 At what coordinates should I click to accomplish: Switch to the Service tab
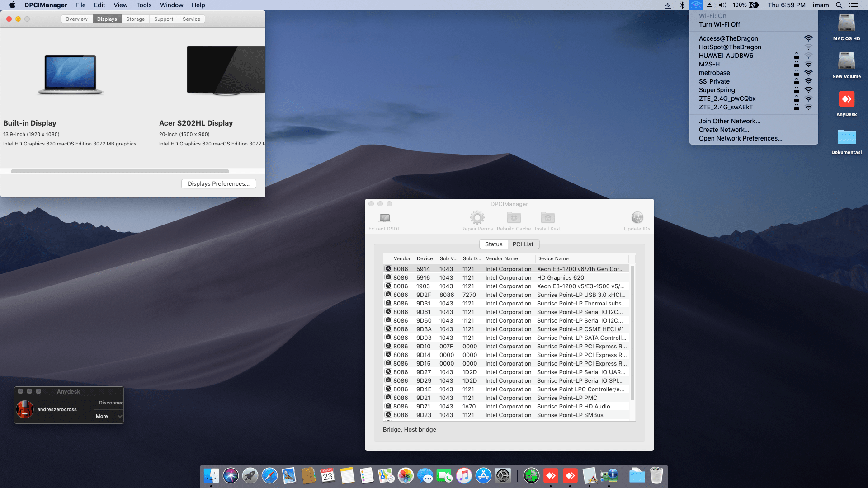[191, 19]
